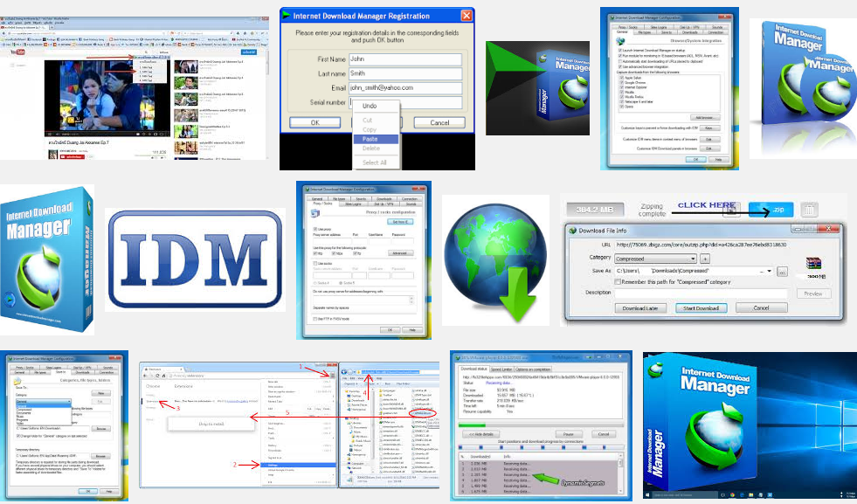
Task: Click the WinRAR archive icon in Download File Info
Action: click(814, 264)
